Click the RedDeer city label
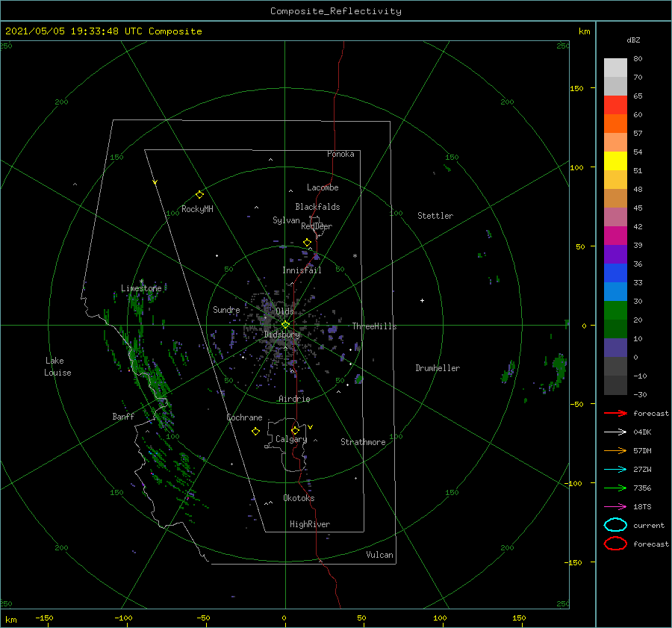This screenshot has height=628, width=672. (317, 226)
